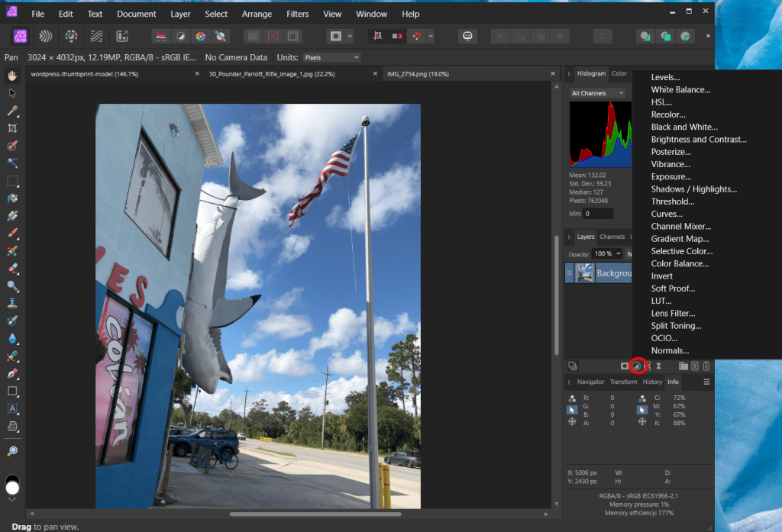Image resolution: width=782 pixels, height=532 pixels.
Task: Open the Filters menu
Action: [x=297, y=14]
